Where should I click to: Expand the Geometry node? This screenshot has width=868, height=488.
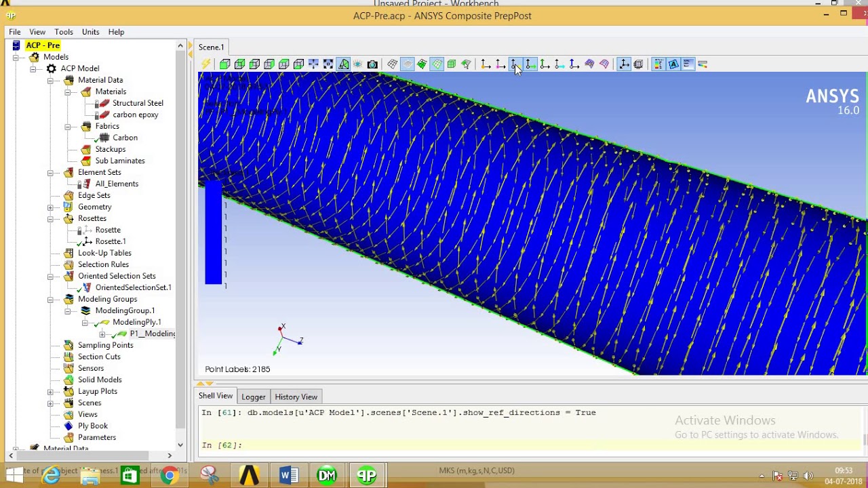pyautogui.click(x=50, y=207)
